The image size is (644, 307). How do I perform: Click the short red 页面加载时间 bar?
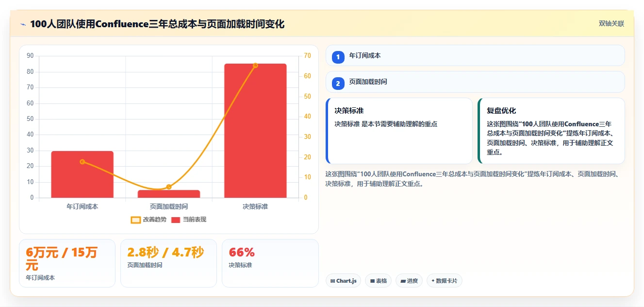(169, 194)
